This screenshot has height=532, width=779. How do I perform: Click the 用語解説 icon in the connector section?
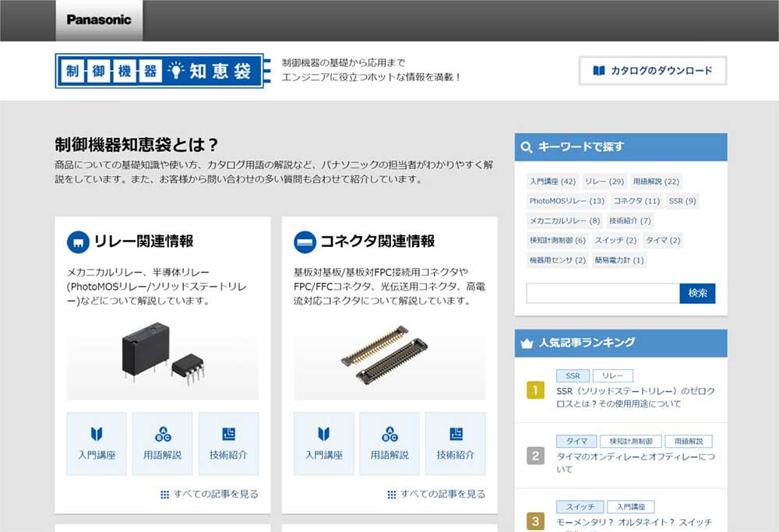390,435
